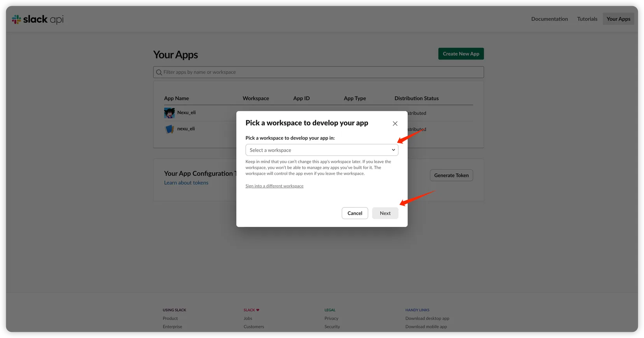Click the dropdown chevron arrow in workspace selector
This screenshot has width=644, height=338.
click(393, 150)
